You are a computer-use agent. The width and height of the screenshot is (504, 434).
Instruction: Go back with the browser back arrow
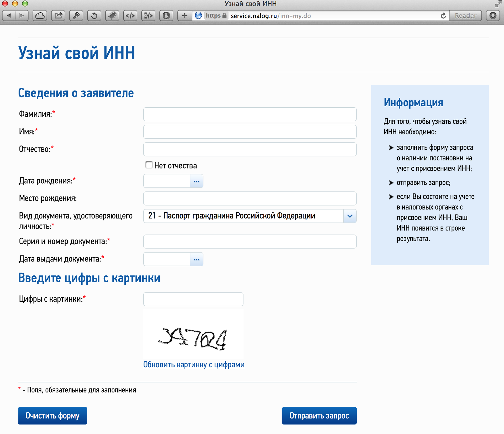point(9,15)
